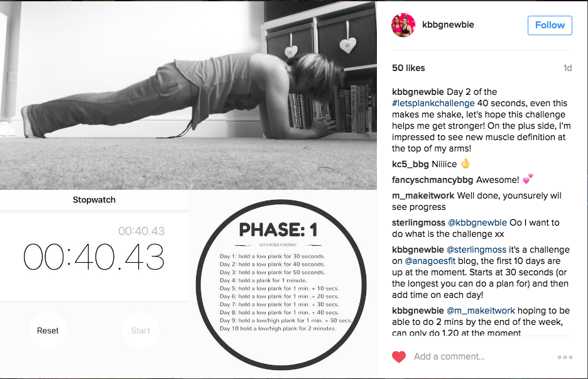The image size is (588, 379).
Task: Open sterlingmoss commenter profile
Action: click(418, 223)
